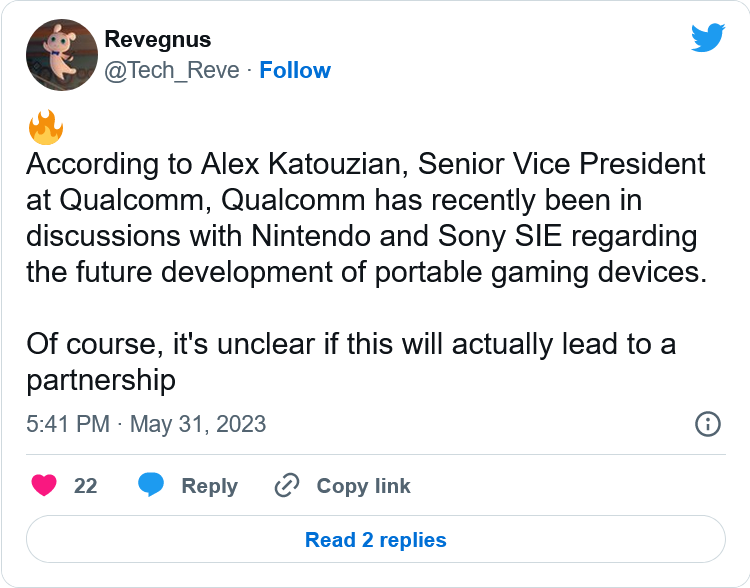Image resolution: width=750 pixels, height=588 pixels.
Task: Open the tweet timestamp 5:41 PM link
Action: pyautogui.click(x=68, y=423)
